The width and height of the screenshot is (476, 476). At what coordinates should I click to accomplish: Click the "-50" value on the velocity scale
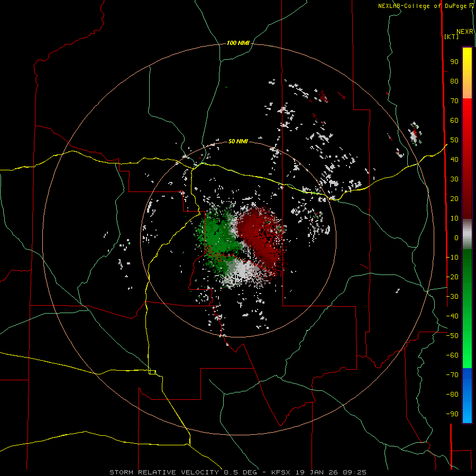452,336
